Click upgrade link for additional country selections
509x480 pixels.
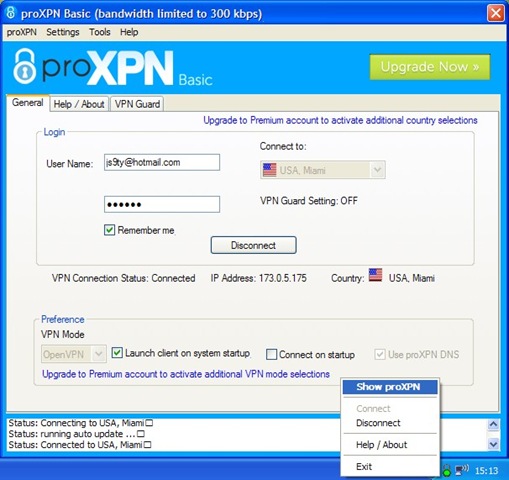point(340,120)
